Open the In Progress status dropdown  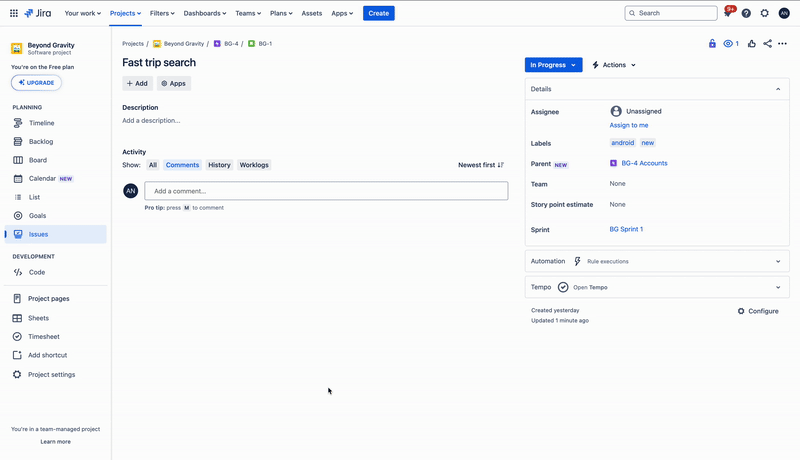point(554,65)
